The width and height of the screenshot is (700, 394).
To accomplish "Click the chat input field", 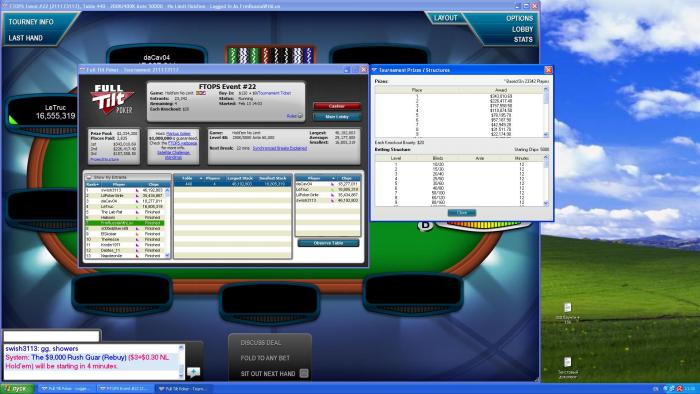I will tap(52, 336).
